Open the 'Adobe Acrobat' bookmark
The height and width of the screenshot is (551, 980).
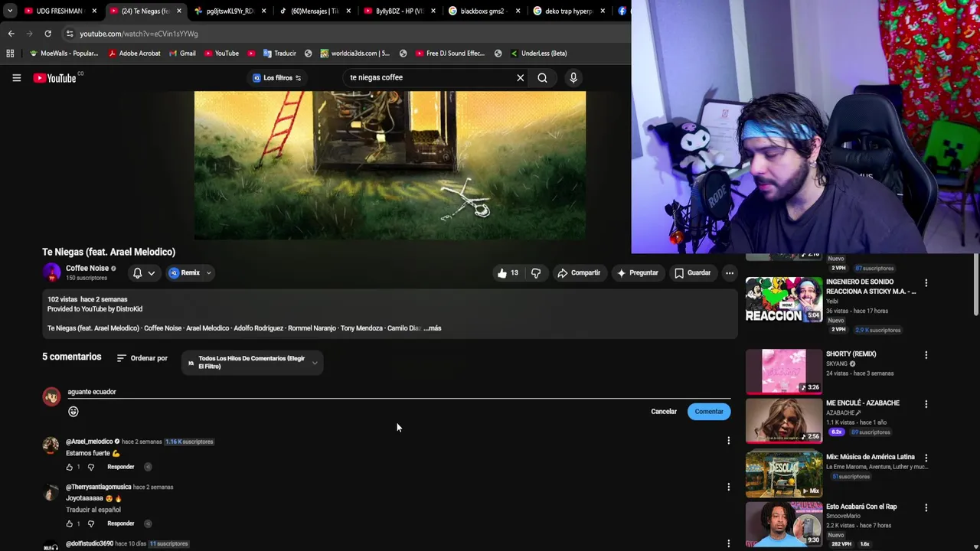[134, 54]
